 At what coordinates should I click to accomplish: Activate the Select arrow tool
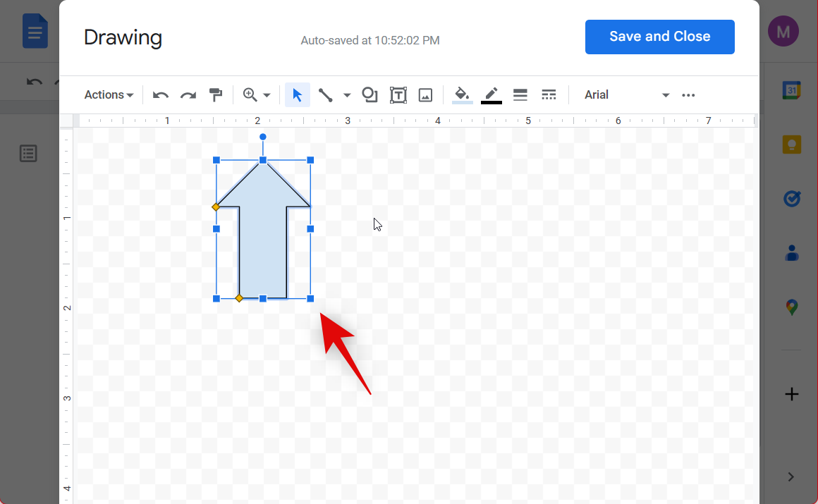(298, 95)
